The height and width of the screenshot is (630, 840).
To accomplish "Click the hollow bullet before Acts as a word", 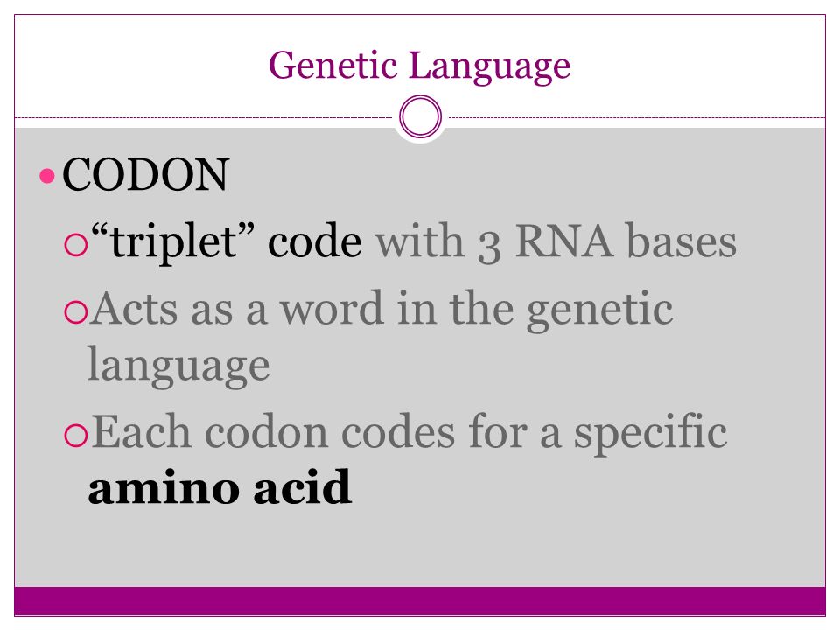I will pyautogui.click(x=75, y=312).
